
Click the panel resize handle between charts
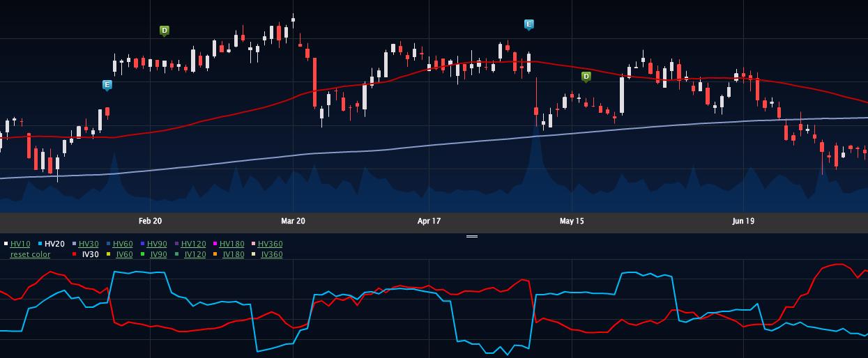click(x=472, y=236)
